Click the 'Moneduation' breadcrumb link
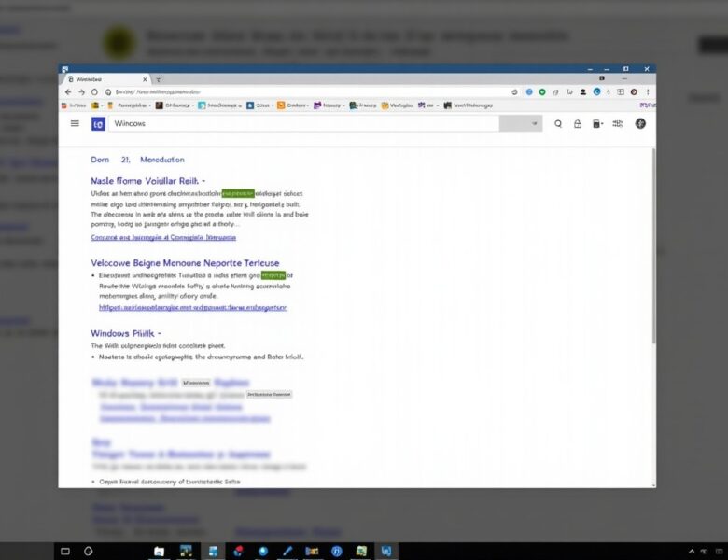The height and width of the screenshot is (560, 728). 162,160
